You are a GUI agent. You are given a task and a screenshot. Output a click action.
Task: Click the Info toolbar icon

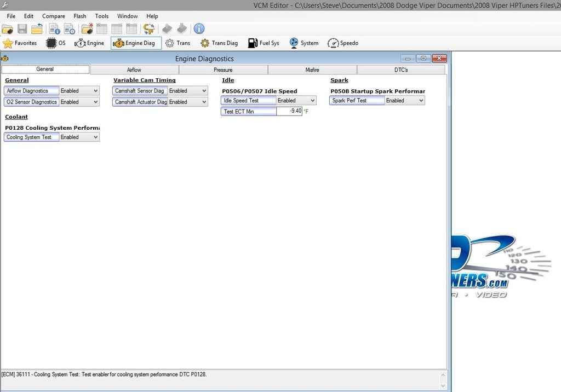point(198,28)
